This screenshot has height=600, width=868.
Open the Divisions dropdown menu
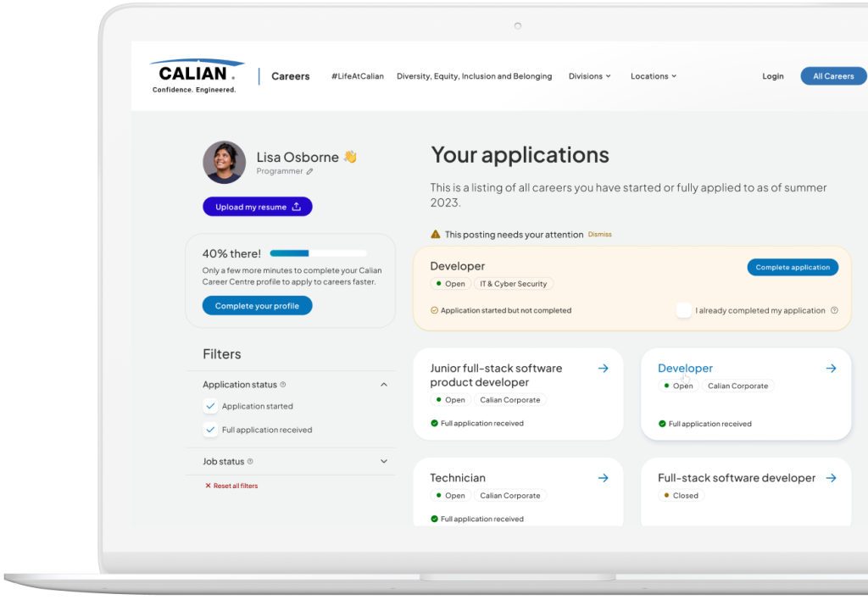[x=590, y=76]
